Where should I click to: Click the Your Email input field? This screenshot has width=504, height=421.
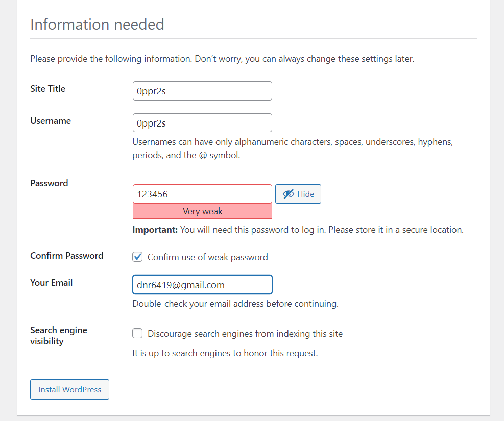pos(202,285)
